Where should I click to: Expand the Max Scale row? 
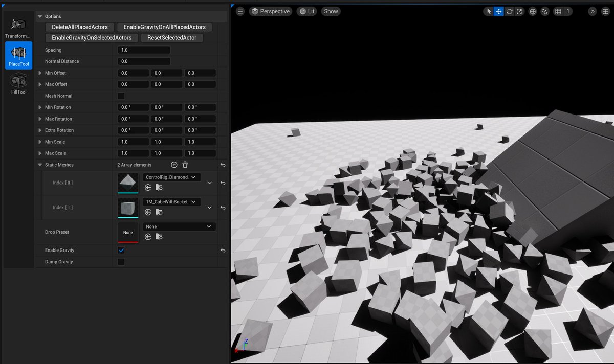(40, 153)
